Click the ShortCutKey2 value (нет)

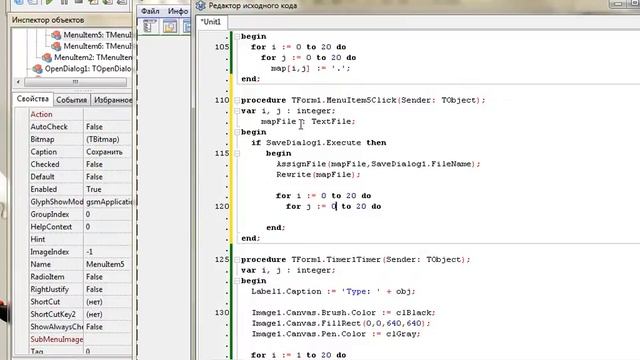click(94, 314)
